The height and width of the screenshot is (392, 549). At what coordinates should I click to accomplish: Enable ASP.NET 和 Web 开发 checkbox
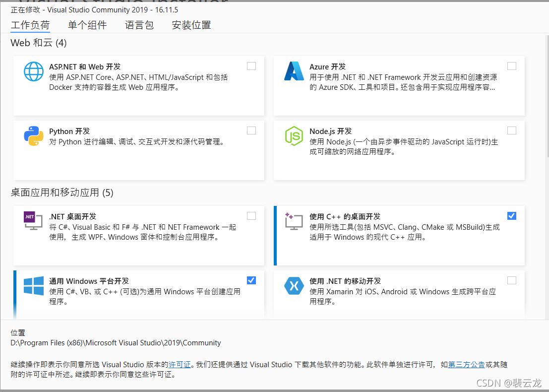(x=251, y=66)
